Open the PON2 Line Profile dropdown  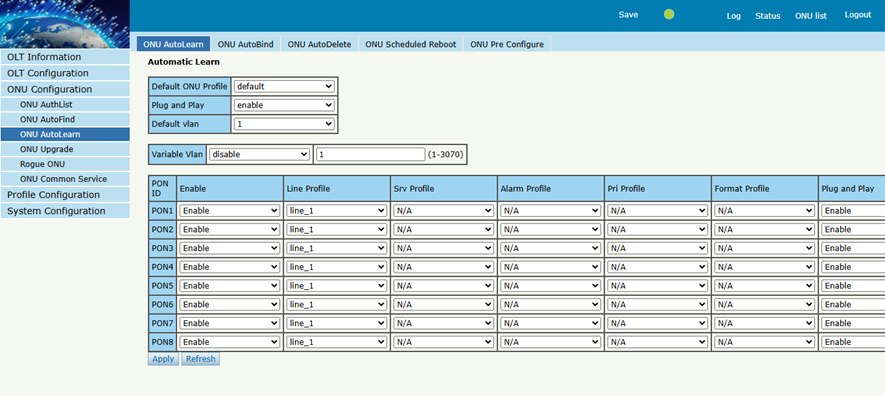tap(336, 229)
